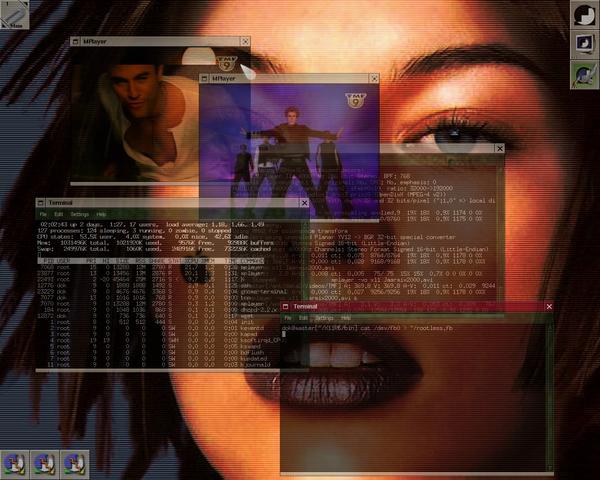This screenshot has width=600, height=480.
Task: Open the green preferences dock icon
Action: [x=585, y=75]
